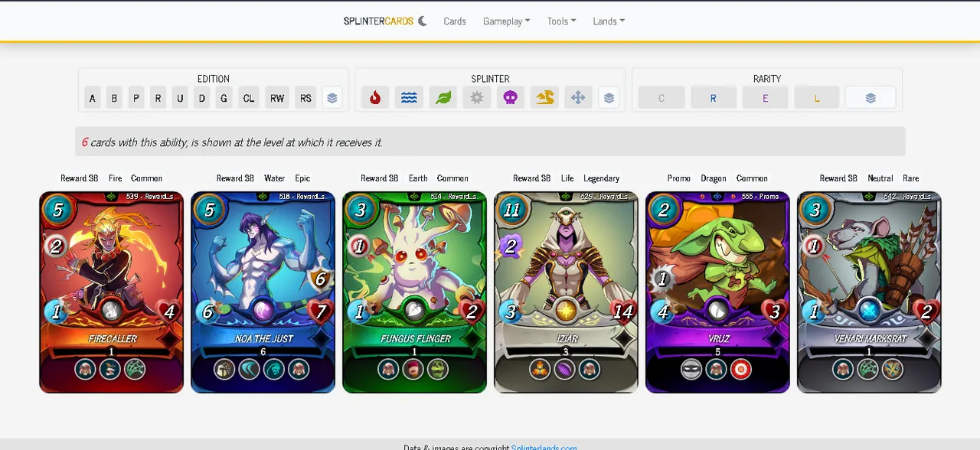
Task: Toggle RW edition filter
Action: 277,98
